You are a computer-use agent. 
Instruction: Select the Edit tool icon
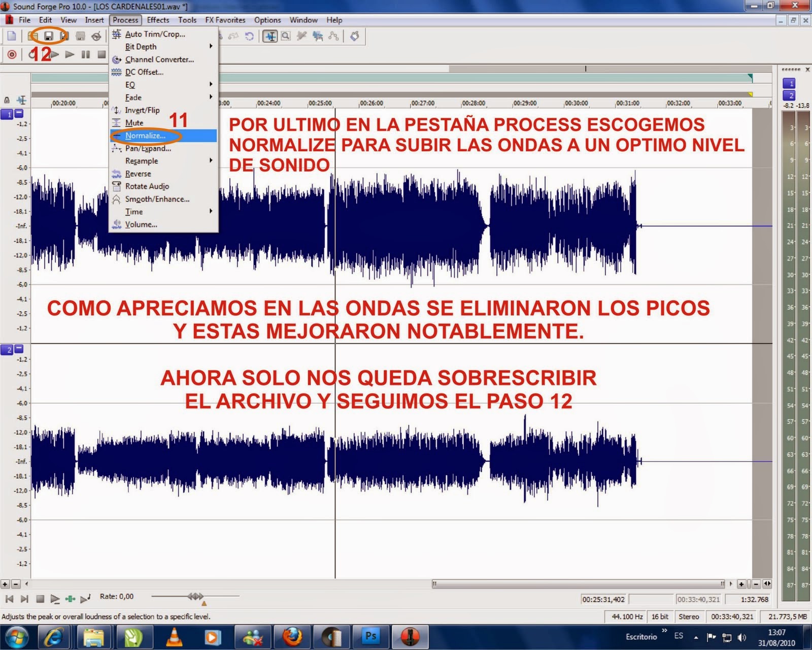(x=270, y=36)
